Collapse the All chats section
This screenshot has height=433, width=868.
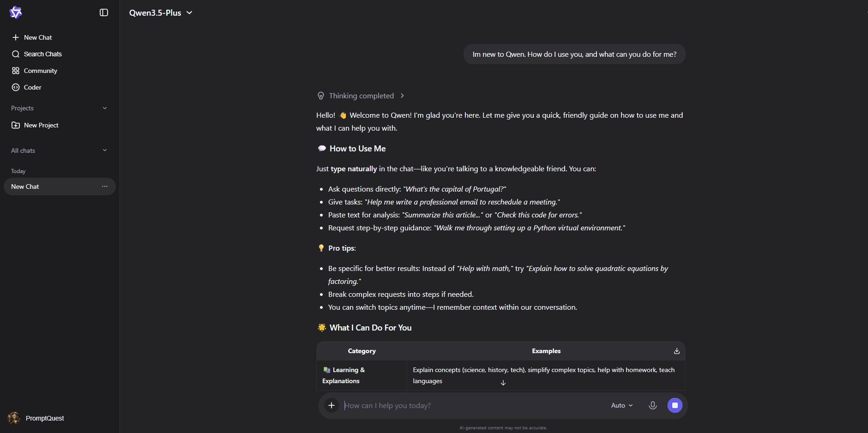tap(105, 150)
